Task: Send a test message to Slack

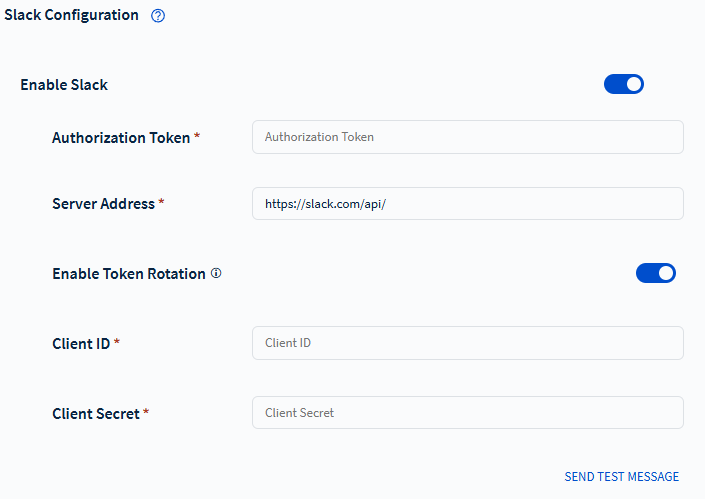Action: (621, 477)
